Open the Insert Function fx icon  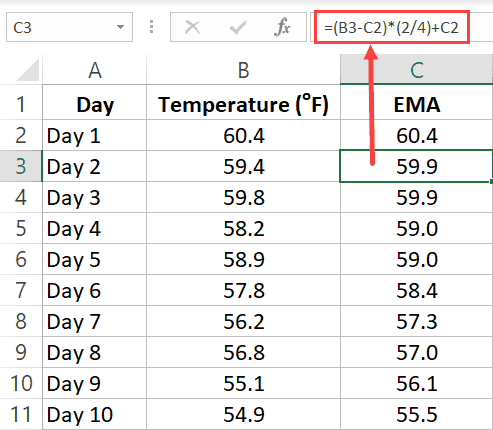(282, 27)
